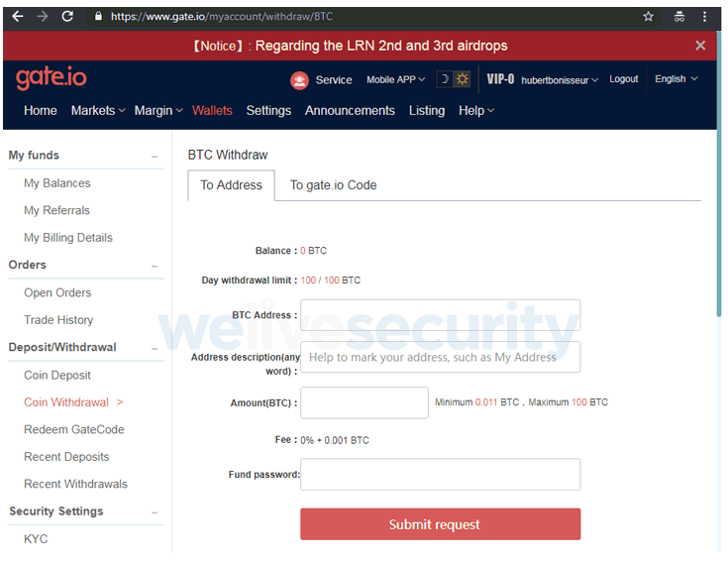Open Announcements in the navigation bar
Viewport: 728px width, 562px height.
click(350, 111)
